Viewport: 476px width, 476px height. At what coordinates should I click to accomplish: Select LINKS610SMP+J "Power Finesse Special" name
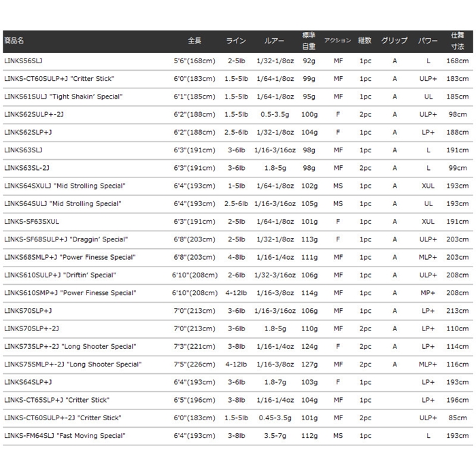[x=70, y=293]
